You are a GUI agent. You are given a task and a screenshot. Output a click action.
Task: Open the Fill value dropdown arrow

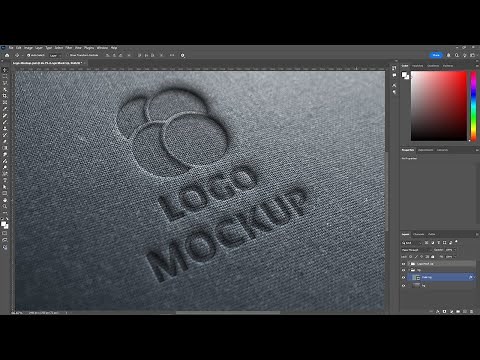(455, 257)
